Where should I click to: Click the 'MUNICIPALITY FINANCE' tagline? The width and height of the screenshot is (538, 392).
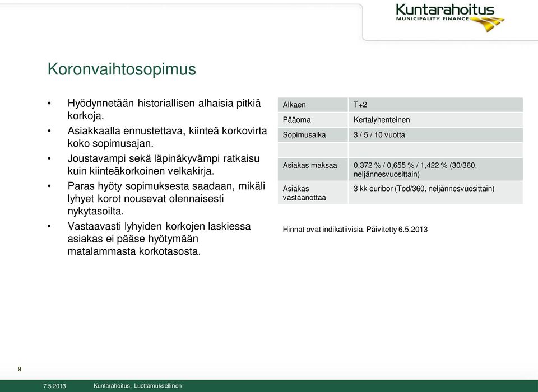click(432, 19)
